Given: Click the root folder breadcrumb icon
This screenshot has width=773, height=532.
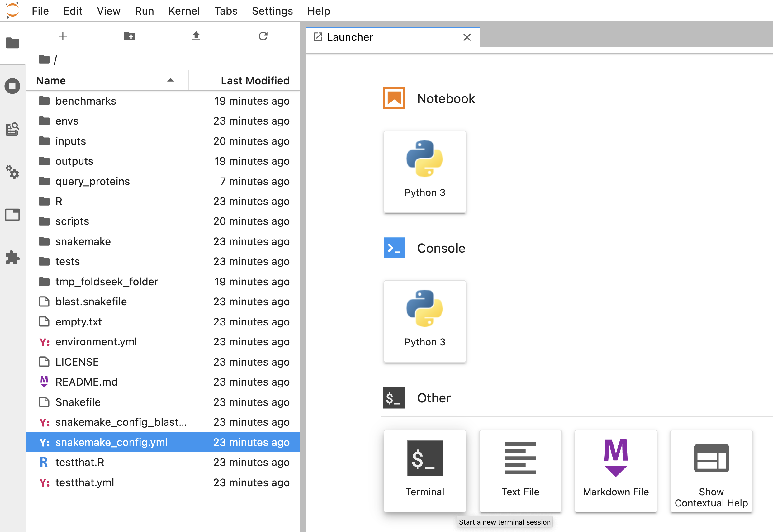Looking at the screenshot, I should click(44, 59).
